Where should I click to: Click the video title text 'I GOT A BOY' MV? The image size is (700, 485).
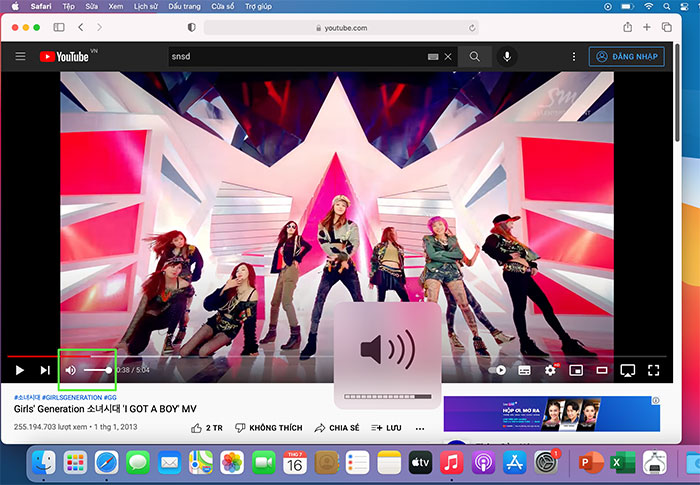point(105,409)
